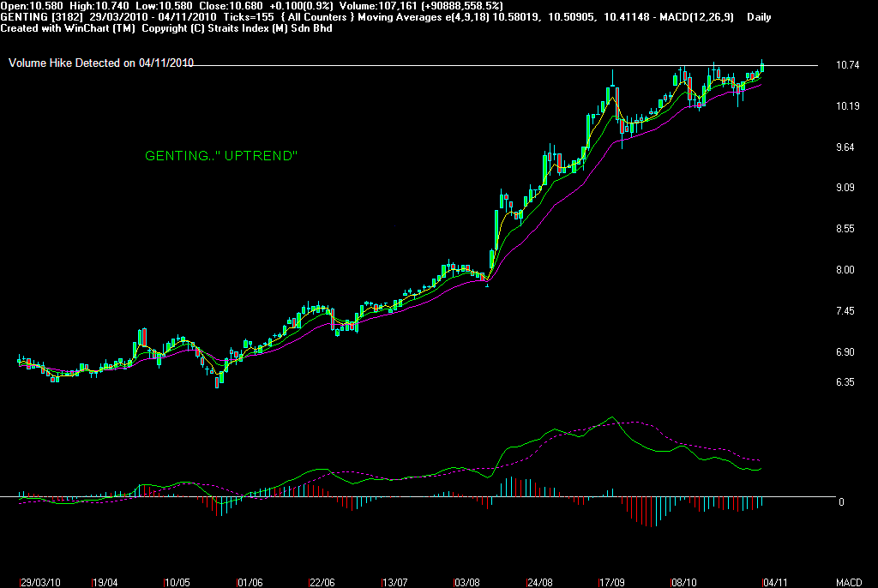Click the 7.45 price axis label
Screen dimensions: 878x588
pyautogui.click(x=845, y=311)
